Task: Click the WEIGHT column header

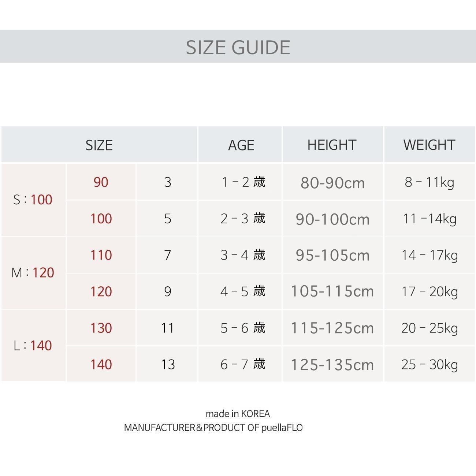Action: pyautogui.click(x=429, y=145)
